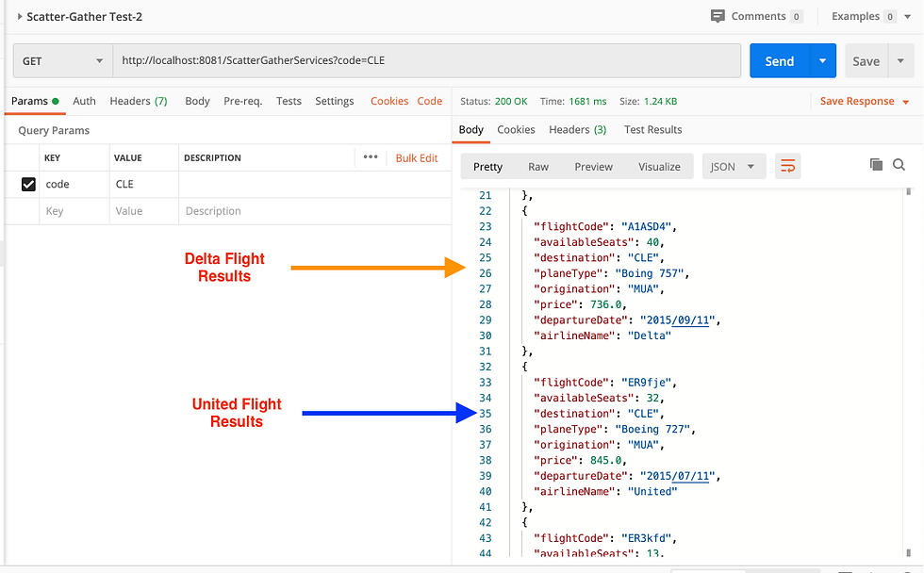Search within the response body
The image size is (924, 573).
click(899, 164)
